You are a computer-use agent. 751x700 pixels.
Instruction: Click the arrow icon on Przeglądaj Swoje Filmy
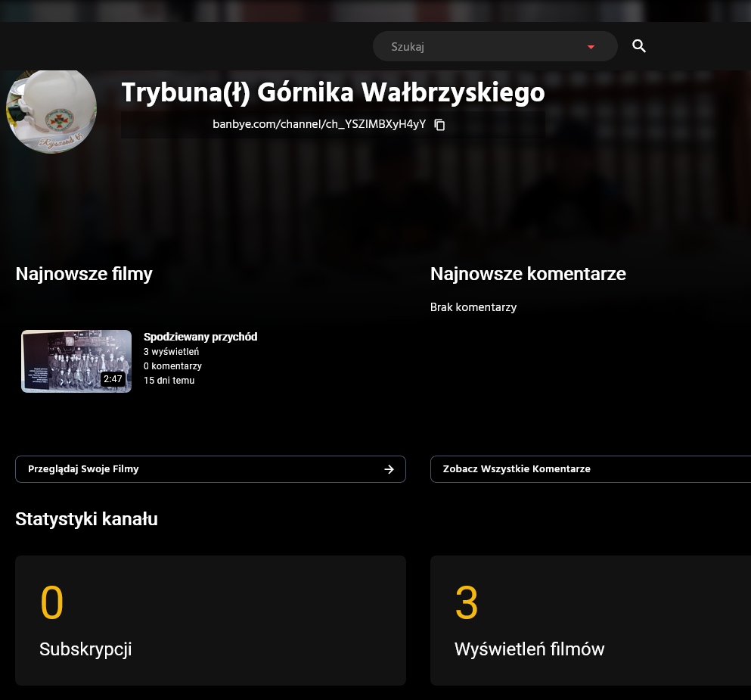click(389, 469)
